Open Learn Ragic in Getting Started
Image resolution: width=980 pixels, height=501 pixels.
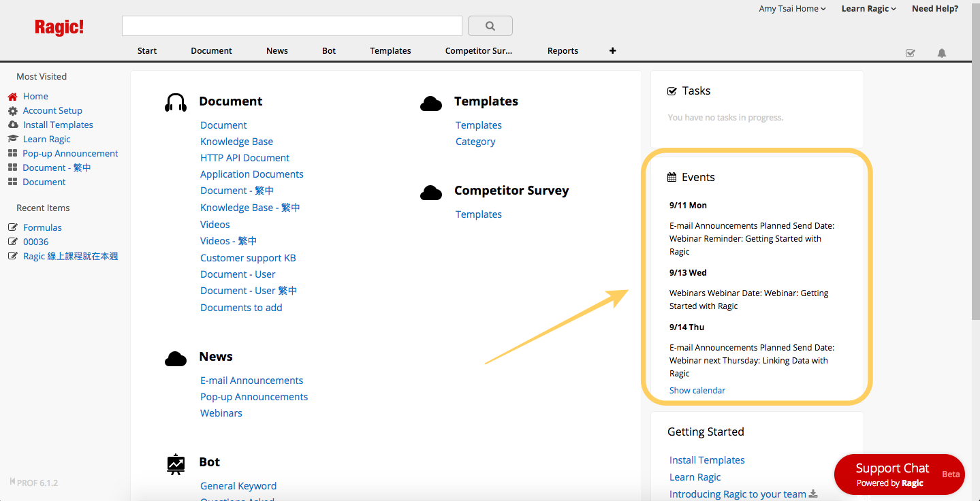pos(695,477)
